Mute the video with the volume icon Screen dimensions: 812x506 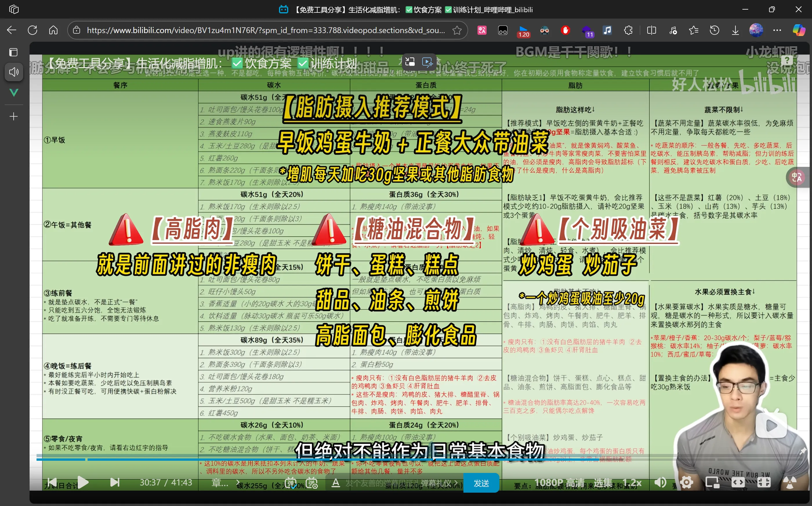tap(660, 482)
